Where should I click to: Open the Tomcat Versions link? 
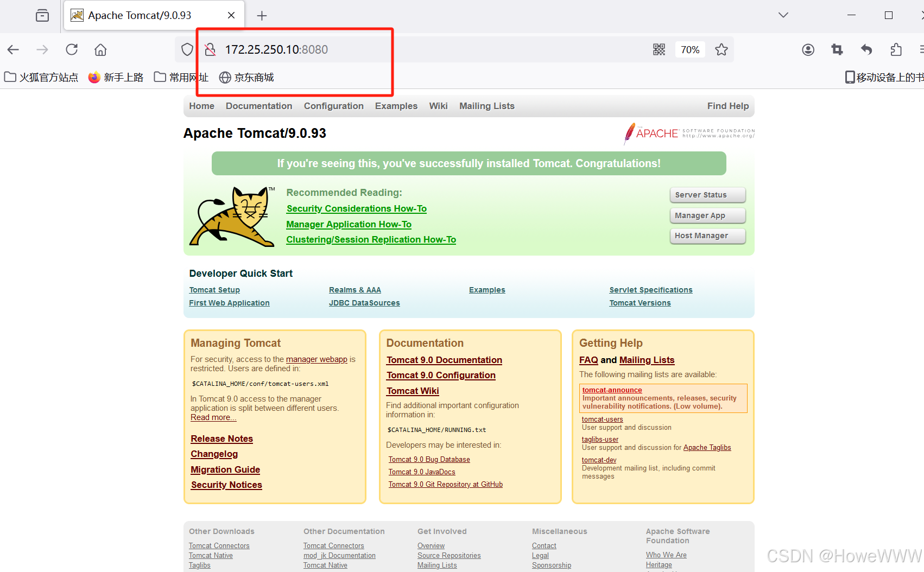click(640, 303)
